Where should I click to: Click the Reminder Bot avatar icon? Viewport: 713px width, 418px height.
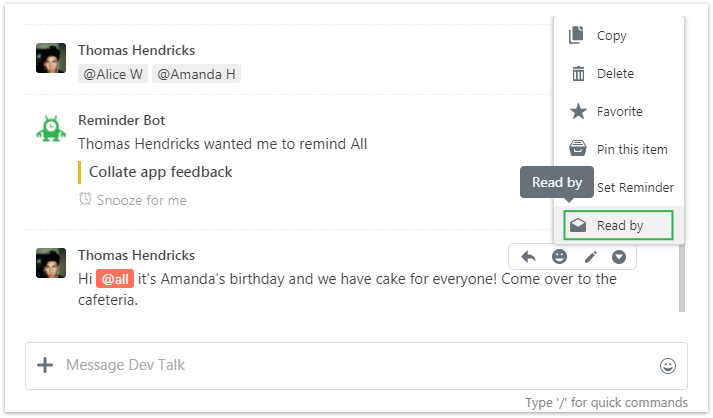pyautogui.click(x=51, y=129)
